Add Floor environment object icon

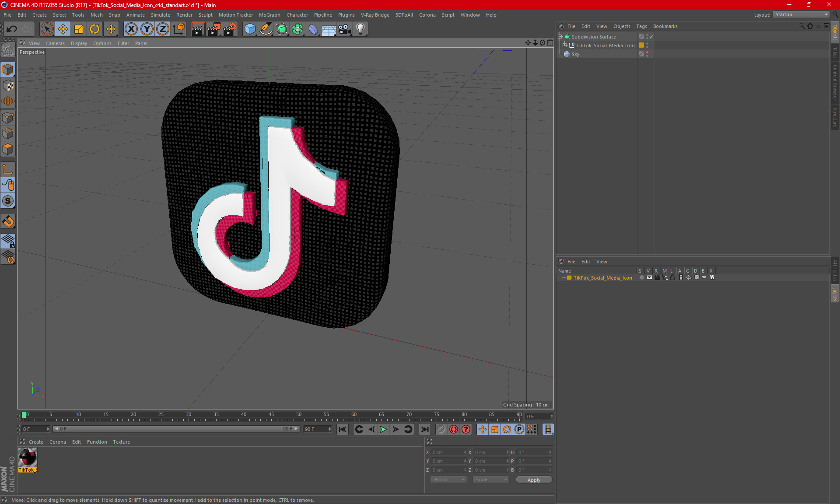click(x=329, y=29)
